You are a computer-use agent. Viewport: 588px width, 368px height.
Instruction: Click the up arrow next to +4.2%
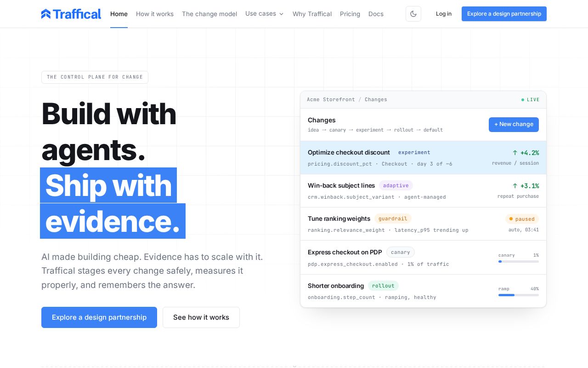point(515,153)
